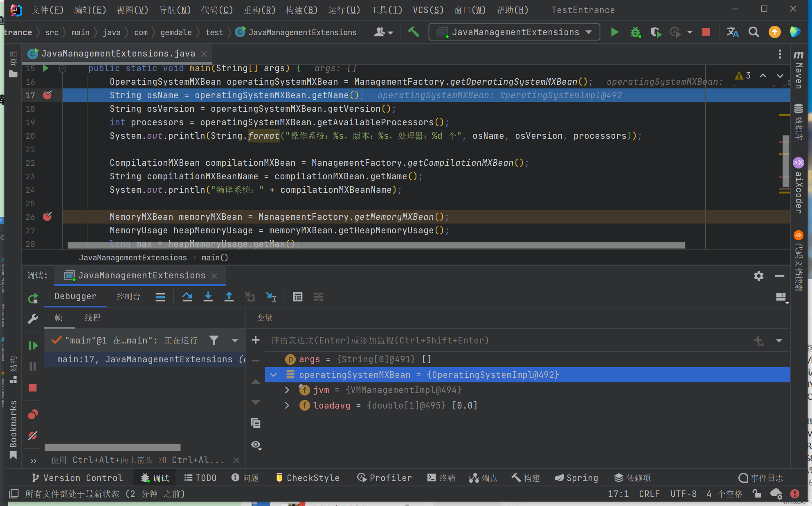Click the Profiler tool window button
This screenshot has height=506, width=812.
coord(385,478)
